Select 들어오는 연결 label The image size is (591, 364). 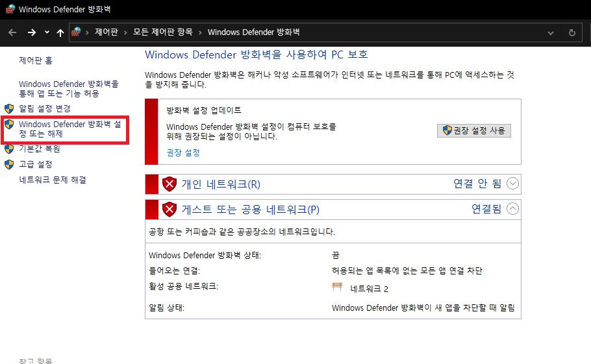175,271
